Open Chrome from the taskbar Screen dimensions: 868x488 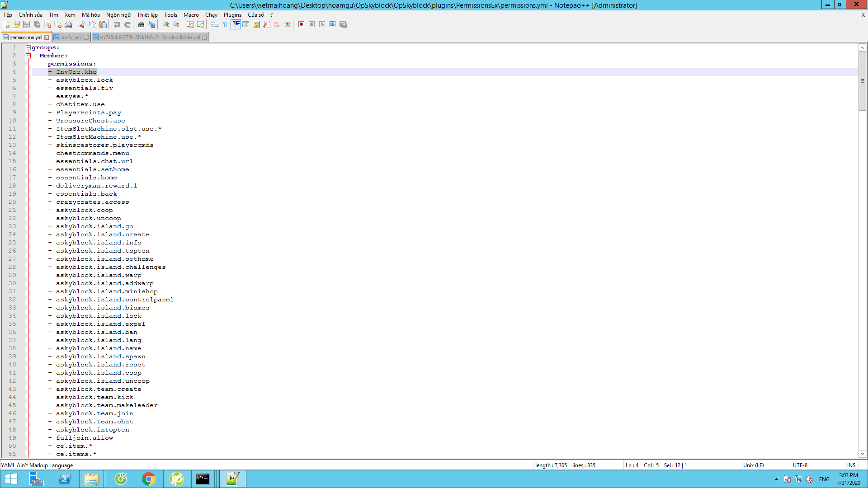148,479
